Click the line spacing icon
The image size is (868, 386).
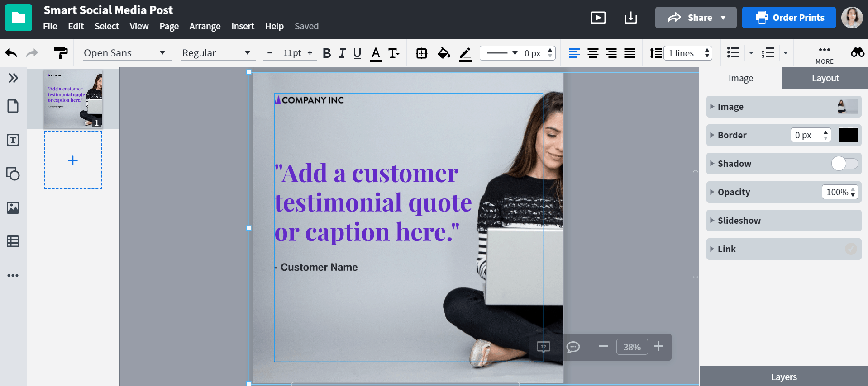coord(656,53)
